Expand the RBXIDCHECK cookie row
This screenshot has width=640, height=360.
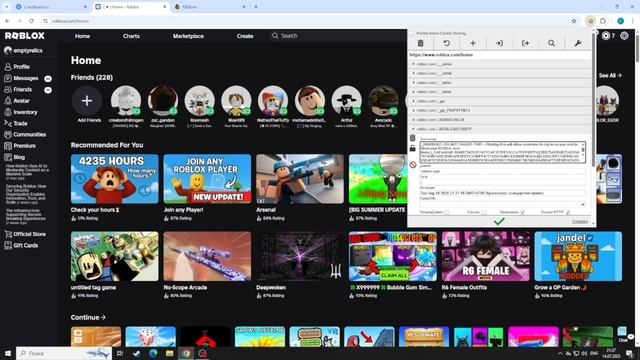[500, 120]
